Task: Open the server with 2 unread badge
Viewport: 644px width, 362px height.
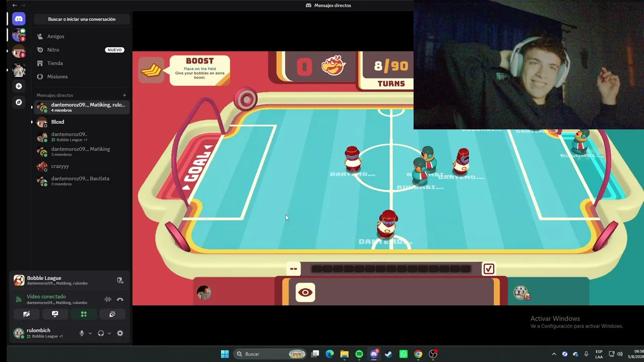Action: tap(19, 51)
